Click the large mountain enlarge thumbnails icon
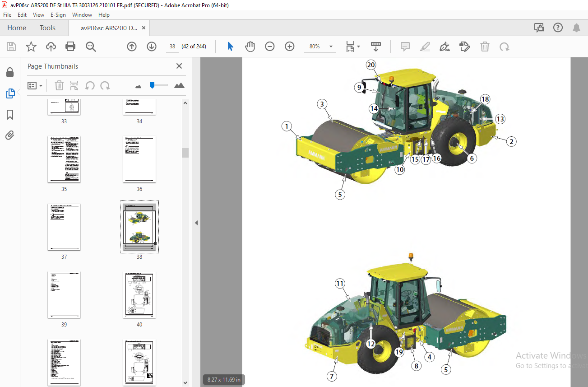Viewport: 588px width, 387px height. (x=179, y=85)
